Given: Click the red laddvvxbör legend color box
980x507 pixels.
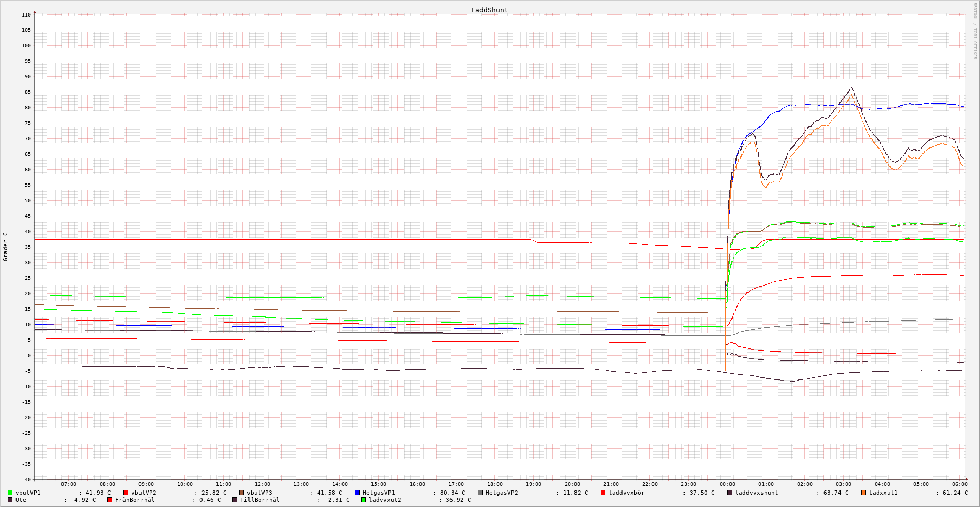Looking at the screenshot, I should tap(603, 493).
